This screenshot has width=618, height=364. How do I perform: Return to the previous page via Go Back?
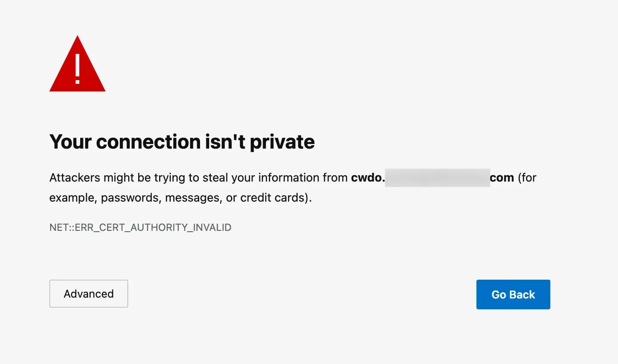[x=513, y=294]
